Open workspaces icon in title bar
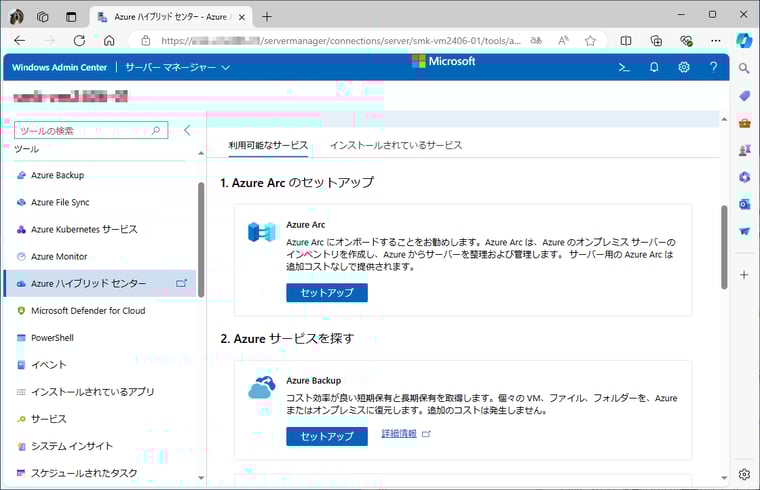Image resolution: width=760 pixels, height=490 pixels. (43, 17)
